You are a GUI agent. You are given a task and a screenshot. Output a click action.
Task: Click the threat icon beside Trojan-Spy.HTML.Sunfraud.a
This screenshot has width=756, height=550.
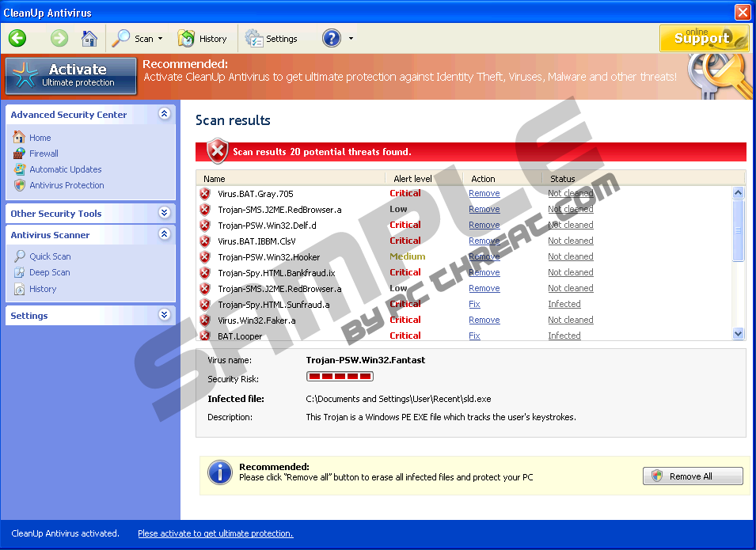click(205, 305)
